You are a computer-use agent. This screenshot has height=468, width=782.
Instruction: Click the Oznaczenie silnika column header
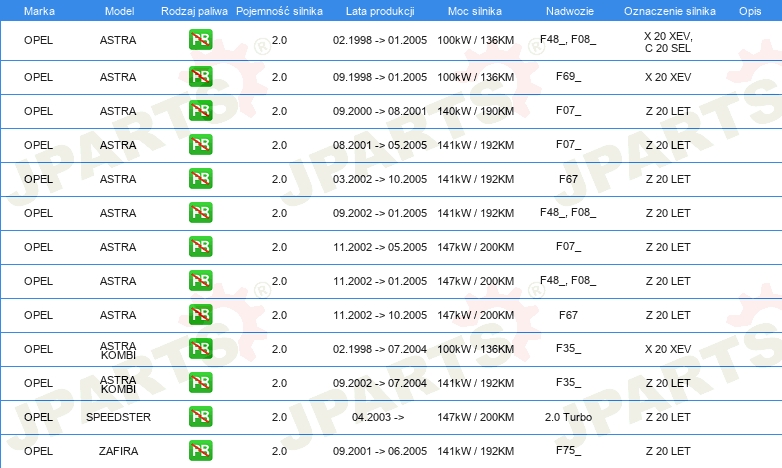[670, 11]
